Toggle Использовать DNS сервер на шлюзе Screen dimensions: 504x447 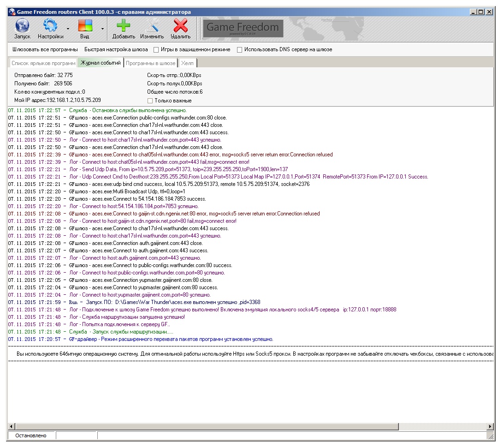click(x=239, y=50)
